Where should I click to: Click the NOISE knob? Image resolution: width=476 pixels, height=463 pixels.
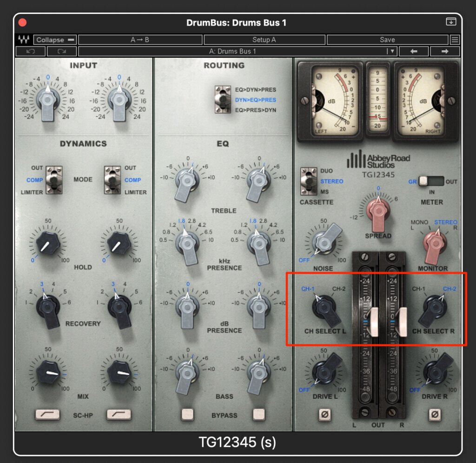coord(324,242)
